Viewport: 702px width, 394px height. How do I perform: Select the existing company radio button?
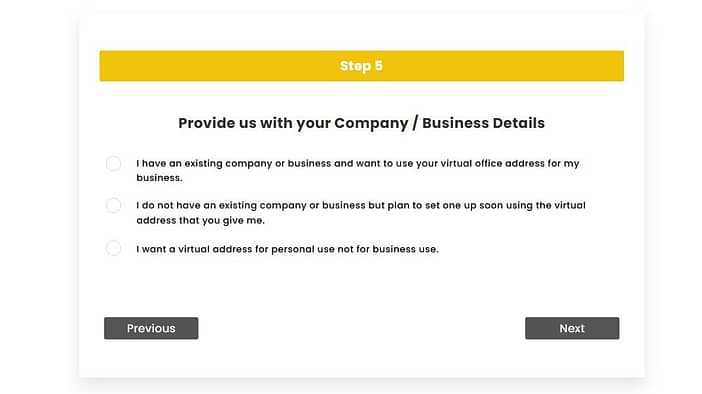114,163
